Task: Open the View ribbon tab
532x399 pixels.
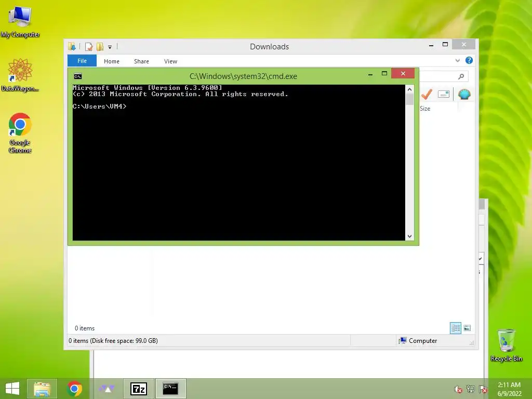Action: coord(170,61)
